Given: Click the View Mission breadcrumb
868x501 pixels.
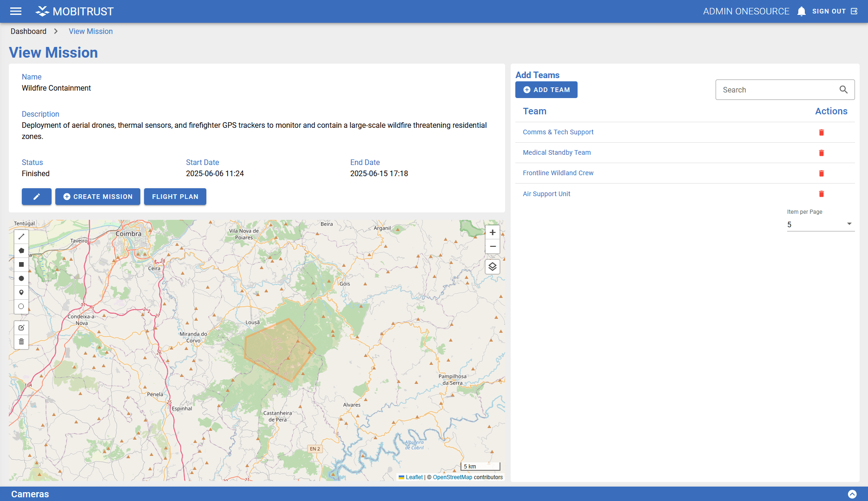Looking at the screenshot, I should (x=91, y=31).
